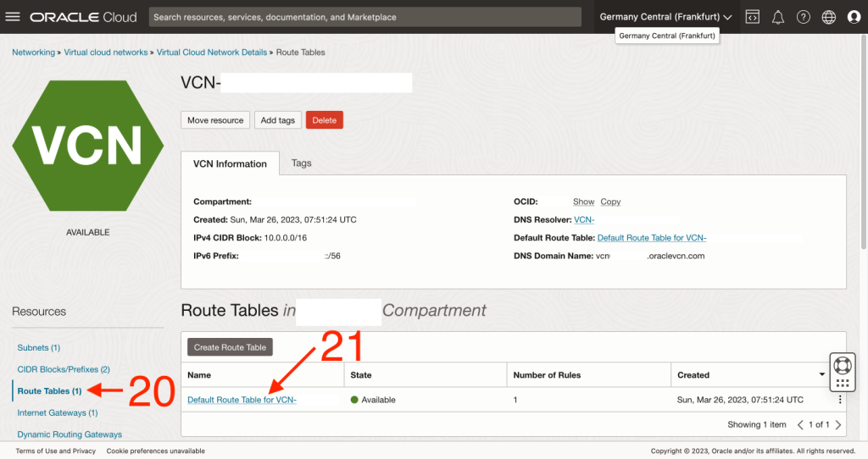This screenshot has height=459, width=868.
Task: Click the Create Route Table button
Action: [230, 347]
